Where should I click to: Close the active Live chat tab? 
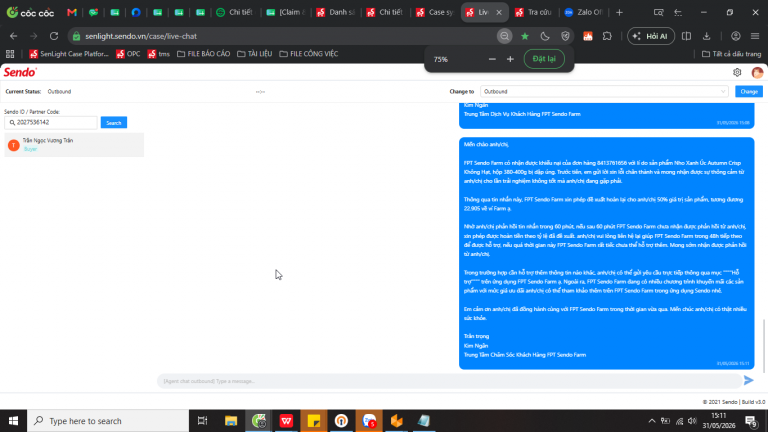pyautogui.click(x=499, y=12)
